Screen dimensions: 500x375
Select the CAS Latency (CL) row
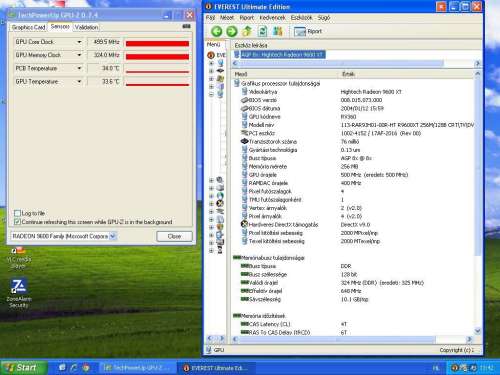353,324
